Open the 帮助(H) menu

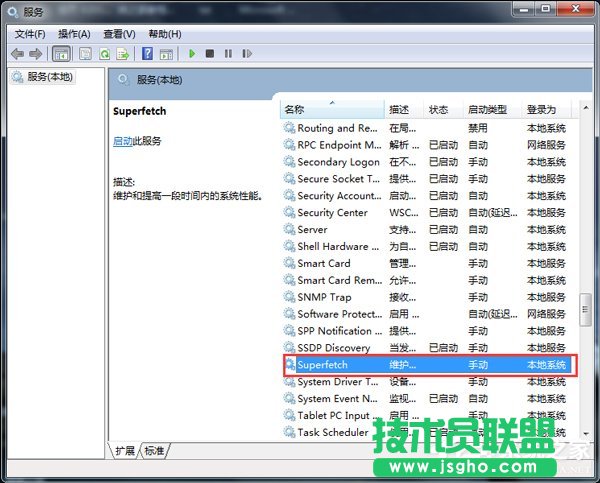(165, 34)
